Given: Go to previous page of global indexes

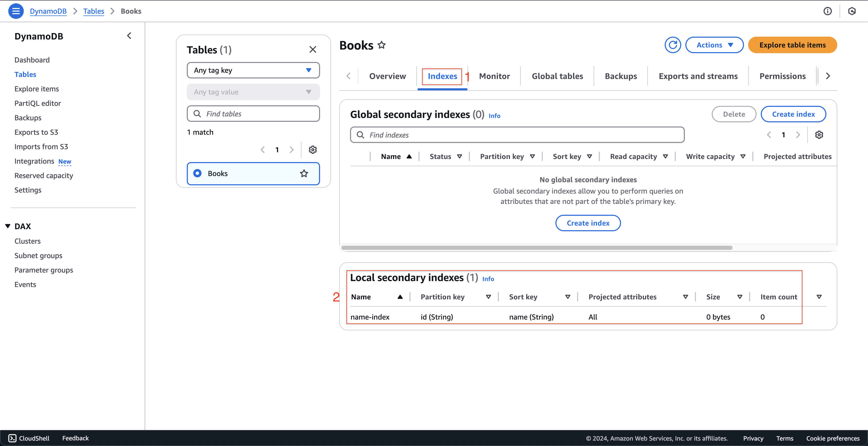Looking at the screenshot, I should [769, 135].
